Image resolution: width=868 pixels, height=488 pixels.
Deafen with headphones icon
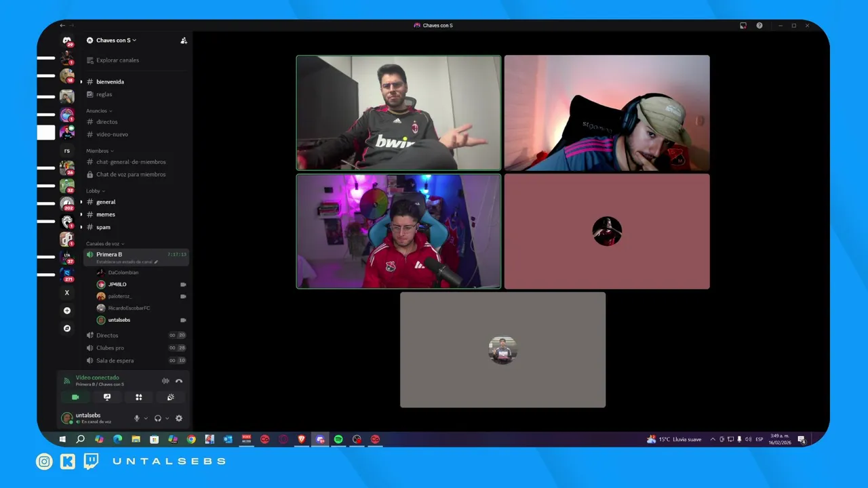(x=158, y=418)
